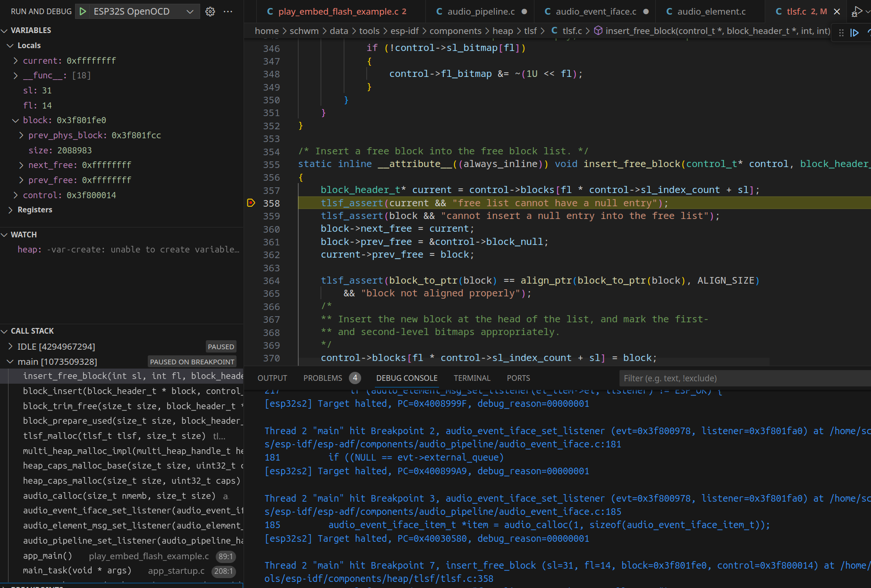The height and width of the screenshot is (588, 871).
Task: Click breadcrumb segment heap
Action: [503, 31]
